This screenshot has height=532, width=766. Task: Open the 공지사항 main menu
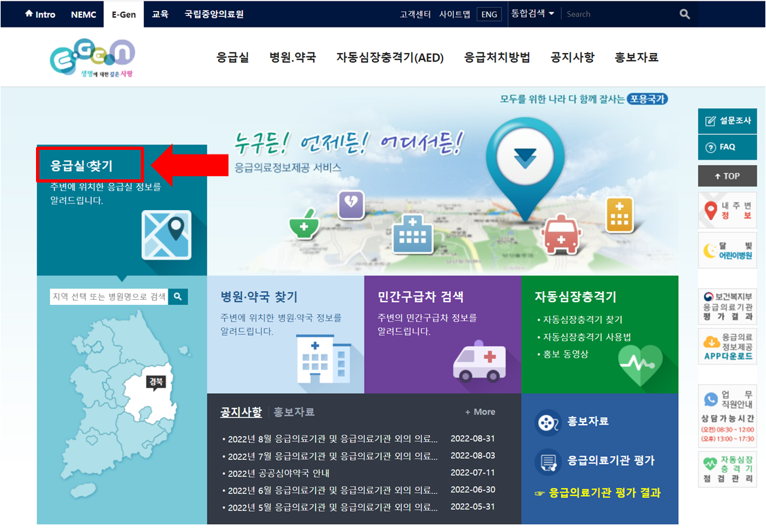coord(573,57)
